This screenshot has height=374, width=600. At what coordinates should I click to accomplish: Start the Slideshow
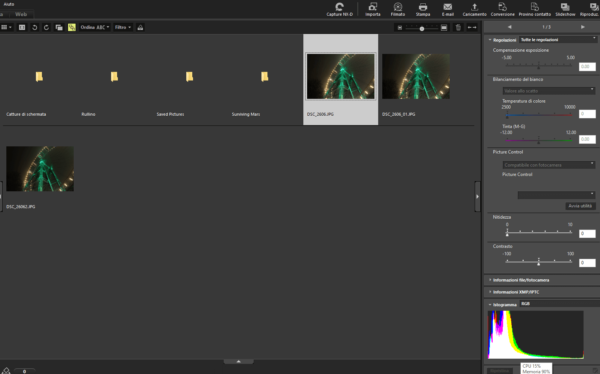pyautogui.click(x=565, y=9)
